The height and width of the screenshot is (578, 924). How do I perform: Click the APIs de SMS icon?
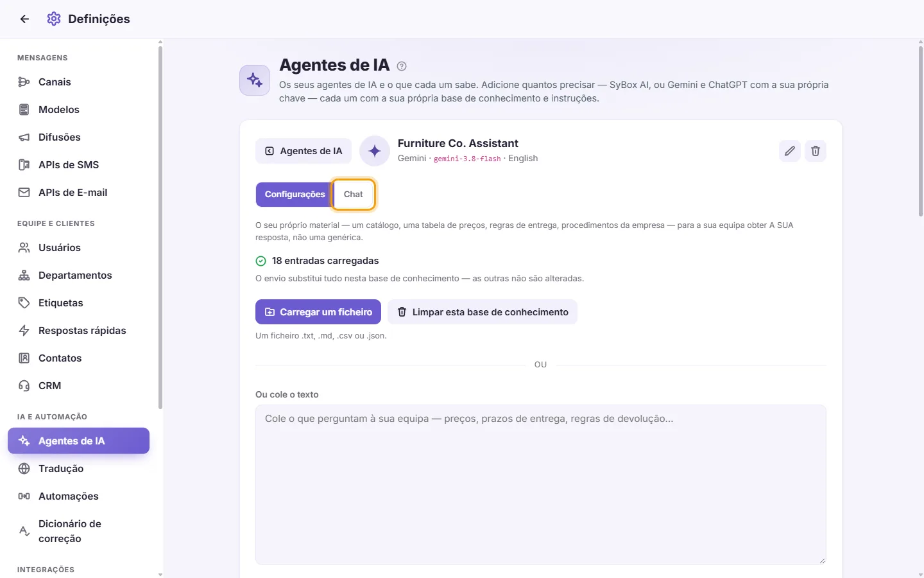point(24,165)
